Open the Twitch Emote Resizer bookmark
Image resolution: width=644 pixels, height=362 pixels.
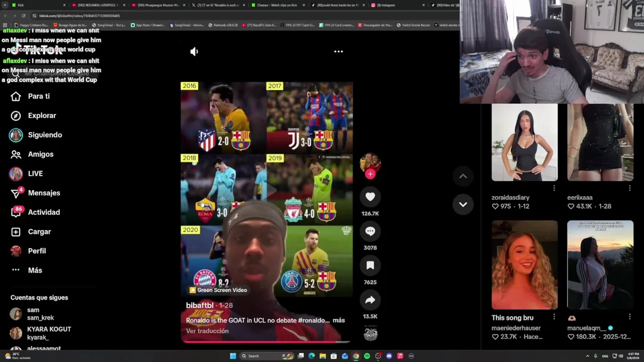point(413,25)
